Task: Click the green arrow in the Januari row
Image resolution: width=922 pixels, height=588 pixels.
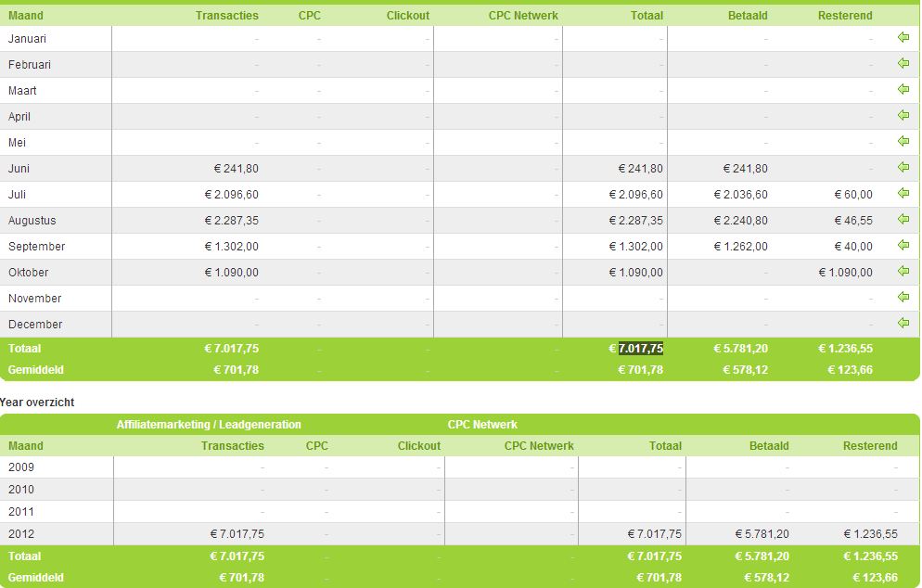Action: pyautogui.click(x=903, y=38)
